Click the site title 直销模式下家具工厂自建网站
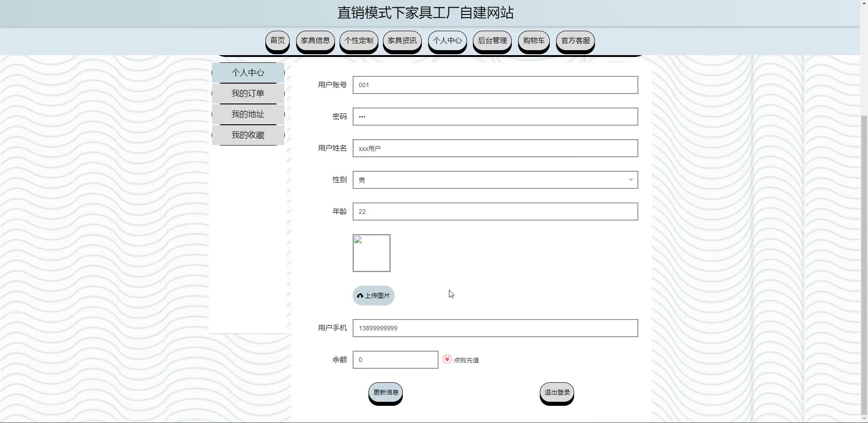The width and height of the screenshot is (868, 423). pyautogui.click(x=425, y=13)
